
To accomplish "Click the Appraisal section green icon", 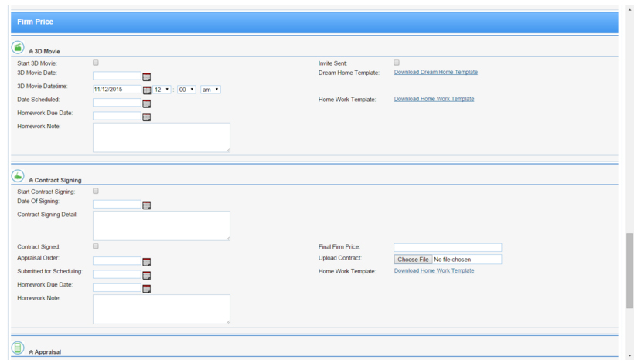I will [x=18, y=348].
